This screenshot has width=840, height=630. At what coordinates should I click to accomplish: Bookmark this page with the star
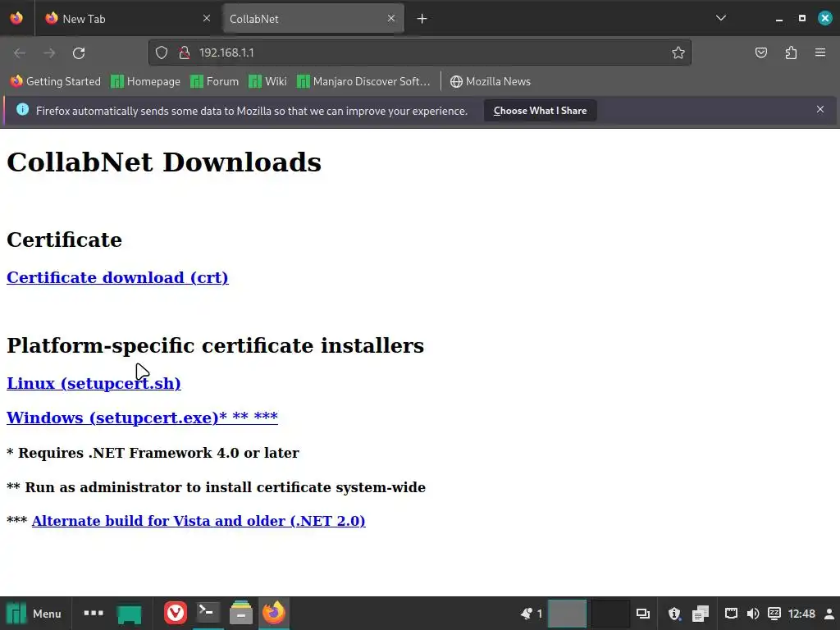pyautogui.click(x=678, y=52)
